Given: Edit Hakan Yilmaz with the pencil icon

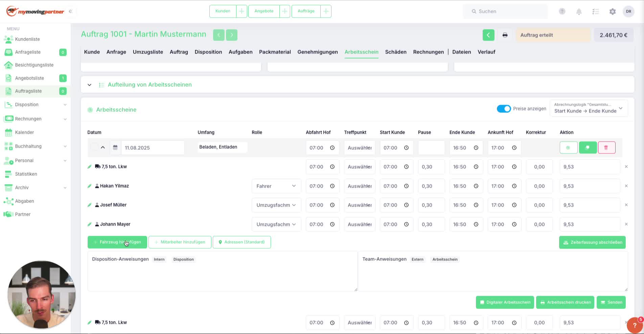Looking at the screenshot, I should [90, 186].
